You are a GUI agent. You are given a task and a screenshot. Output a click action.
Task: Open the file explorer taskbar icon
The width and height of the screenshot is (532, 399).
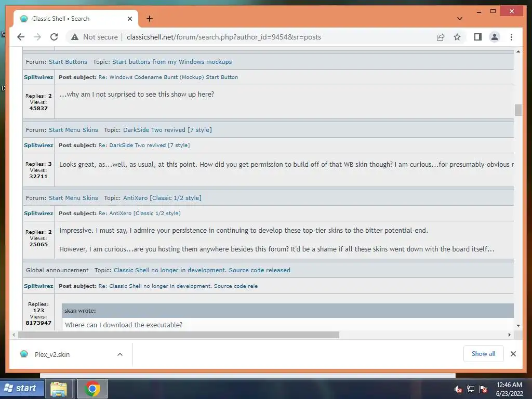coord(59,389)
